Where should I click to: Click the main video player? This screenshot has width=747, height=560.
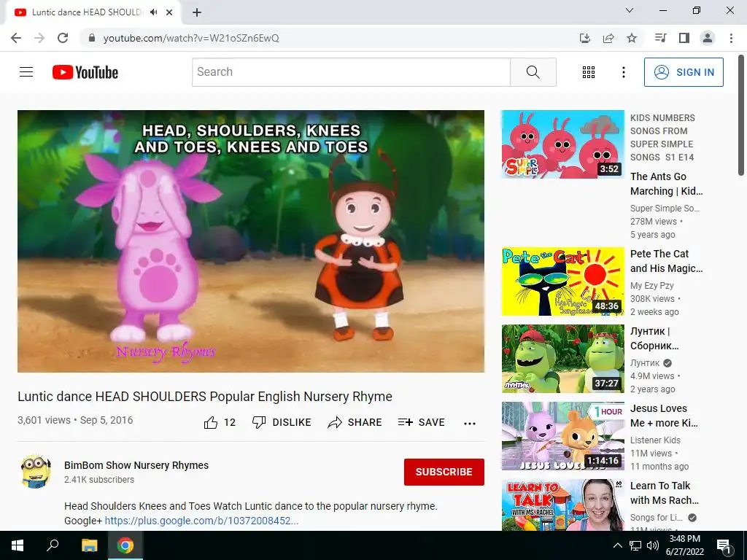pos(251,241)
